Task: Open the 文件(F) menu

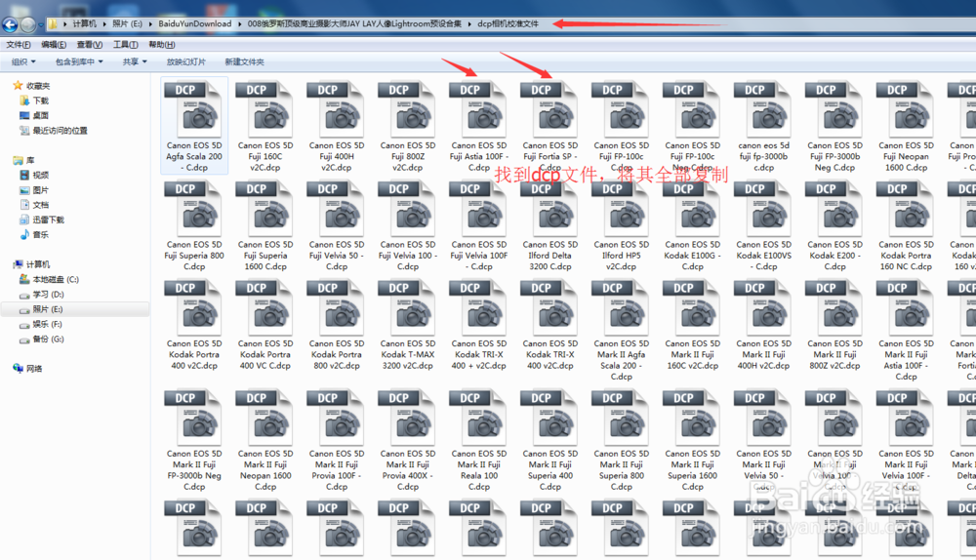Action: click(19, 45)
